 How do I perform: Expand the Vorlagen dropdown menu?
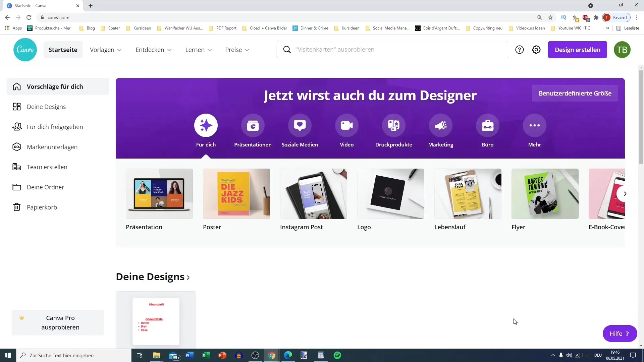(106, 50)
